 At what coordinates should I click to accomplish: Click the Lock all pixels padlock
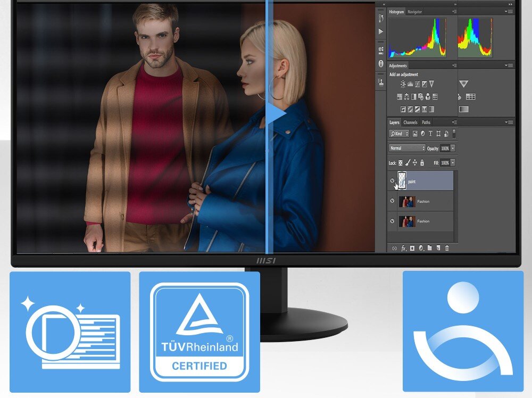pos(422,163)
